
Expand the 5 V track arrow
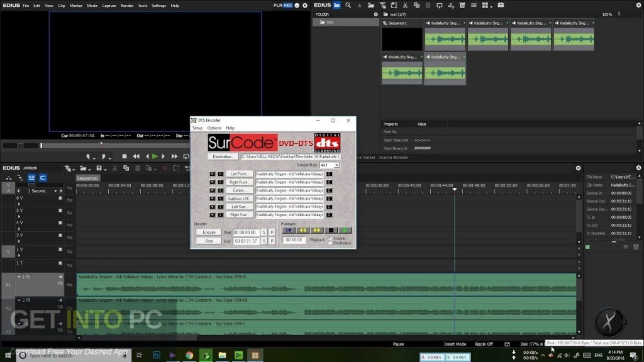[19, 216]
